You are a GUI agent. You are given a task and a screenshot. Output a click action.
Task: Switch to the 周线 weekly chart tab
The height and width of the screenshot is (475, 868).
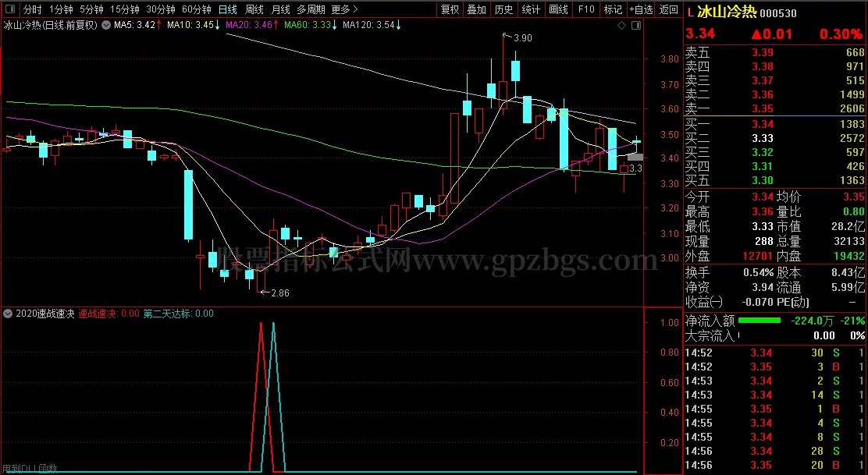(254, 9)
